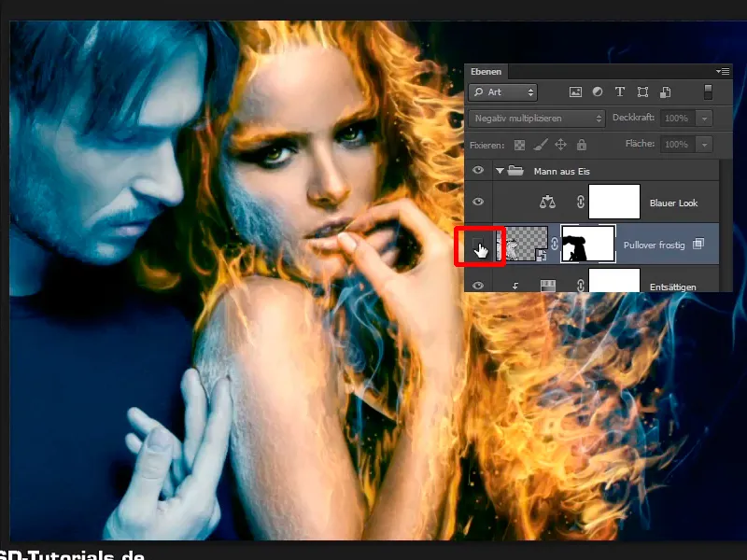Image resolution: width=747 pixels, height=560 pixels.
Task: Select the Pullover frostig layer name
Action: (x=654, y=245)
